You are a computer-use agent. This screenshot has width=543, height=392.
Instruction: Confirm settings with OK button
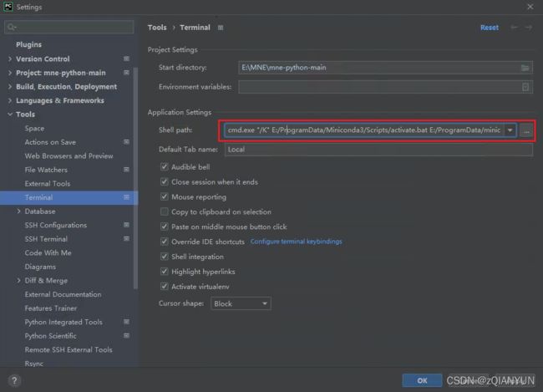[x=422, y=380]
